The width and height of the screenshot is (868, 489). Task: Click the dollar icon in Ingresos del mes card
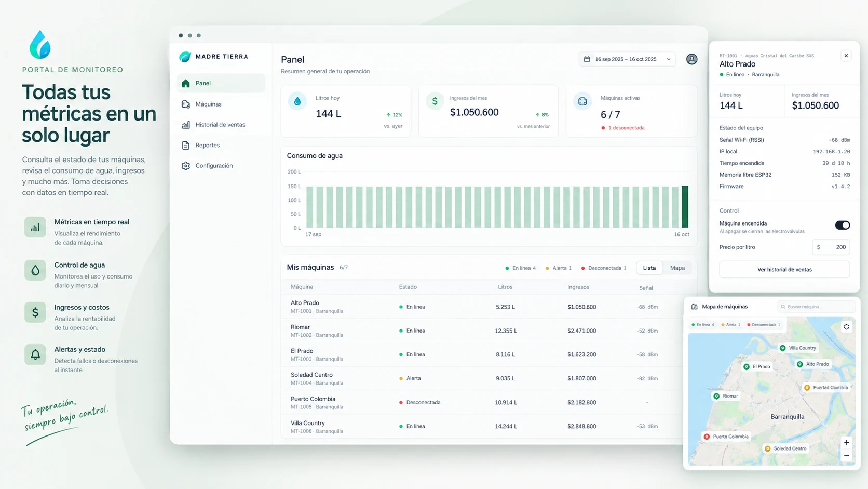point(435,101)
